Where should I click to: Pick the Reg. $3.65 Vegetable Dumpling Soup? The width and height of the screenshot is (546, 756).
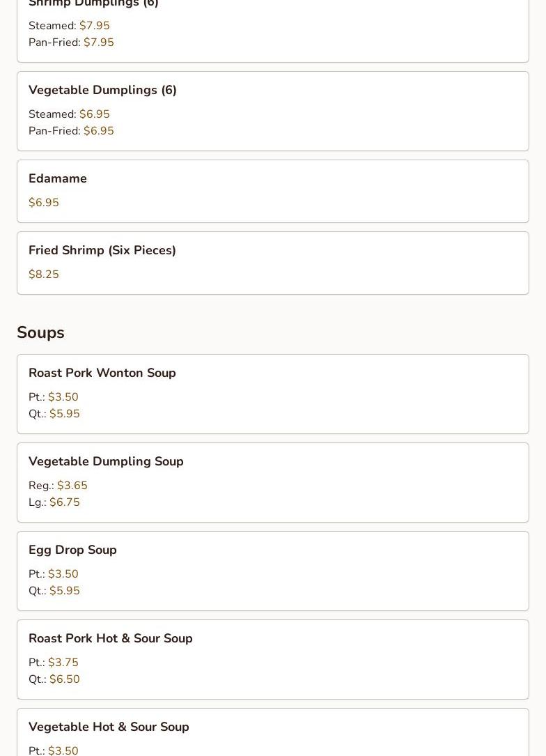pyautogui.click(x=72, y=486)
